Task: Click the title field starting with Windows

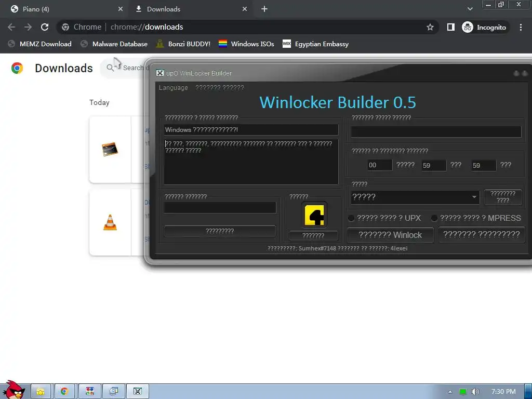Action: [251, 130]
